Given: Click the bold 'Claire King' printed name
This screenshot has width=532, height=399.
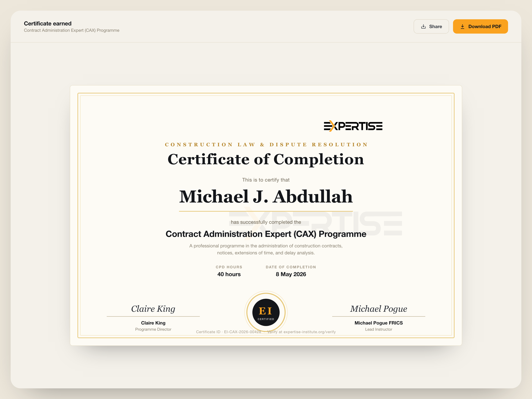Looking at the screenshot, I should click(153, 323).
